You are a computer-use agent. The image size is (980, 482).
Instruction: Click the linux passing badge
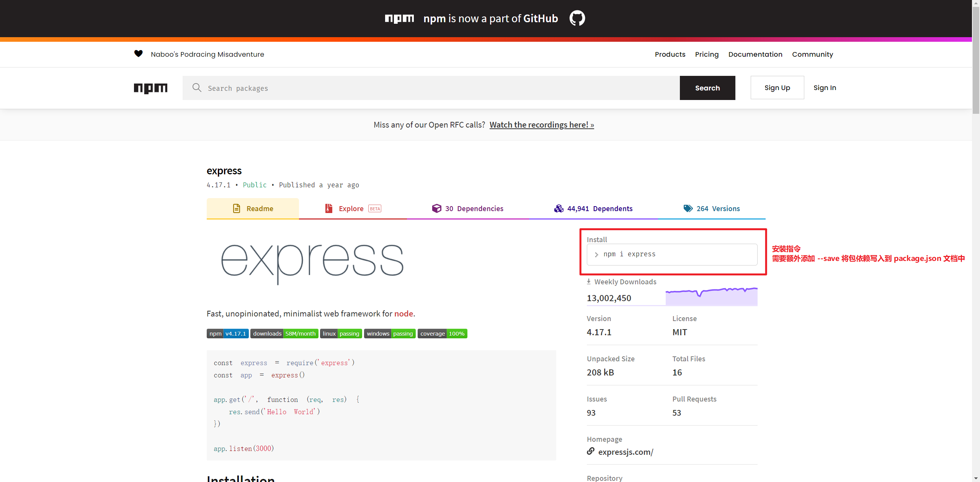[341, 334]
